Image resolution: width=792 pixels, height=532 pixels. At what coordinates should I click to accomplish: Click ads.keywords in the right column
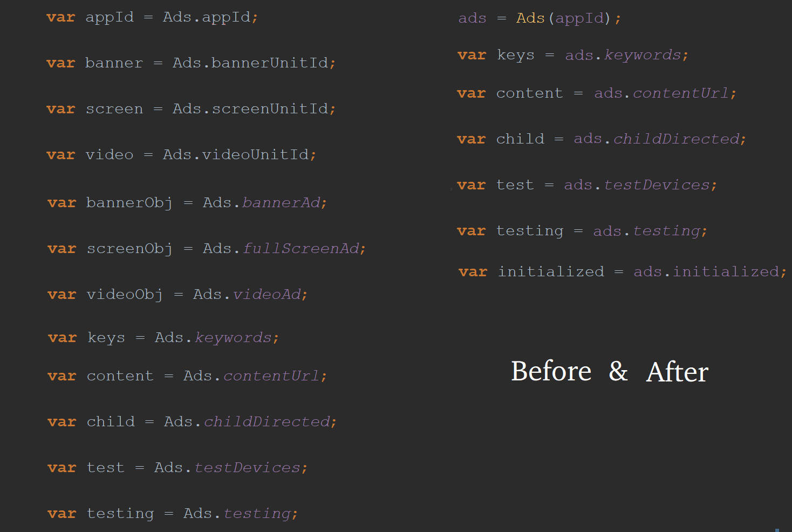click(x=623, y=56)
